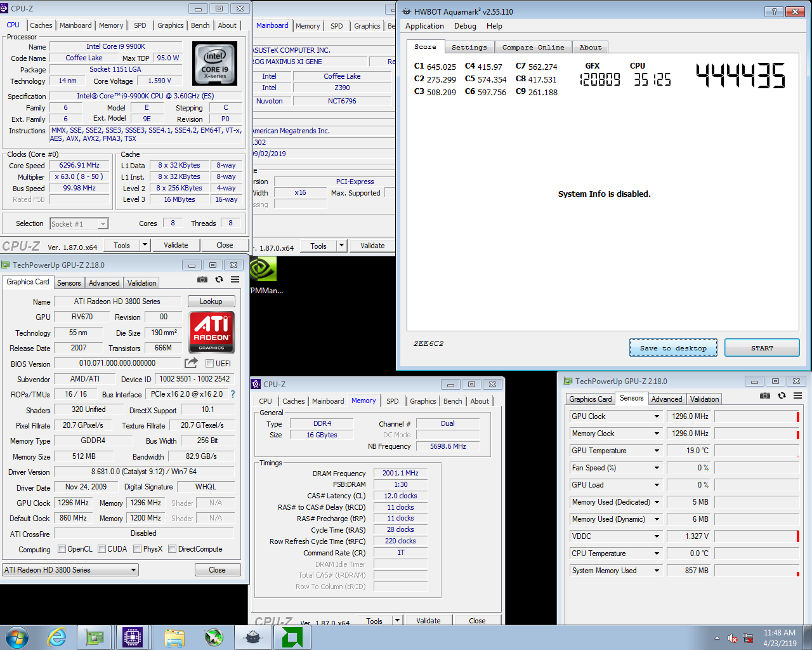The image size is (812, 650).
Task: Click the Aquamark help question button in title bar
Action: [x=774, y=11]
